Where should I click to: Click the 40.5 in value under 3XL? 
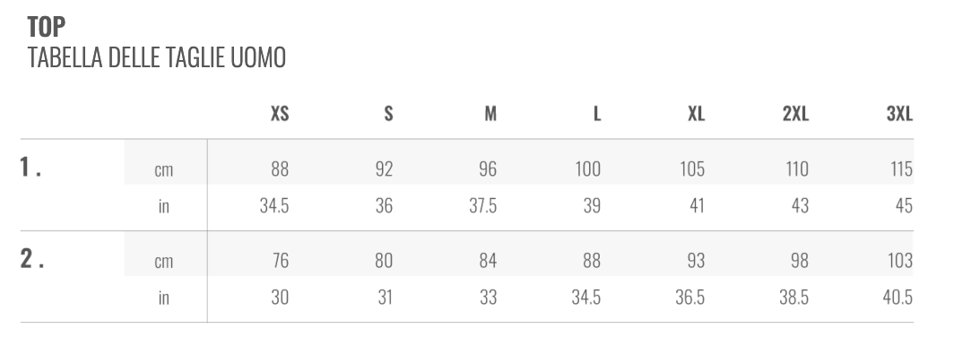point(898,298)
